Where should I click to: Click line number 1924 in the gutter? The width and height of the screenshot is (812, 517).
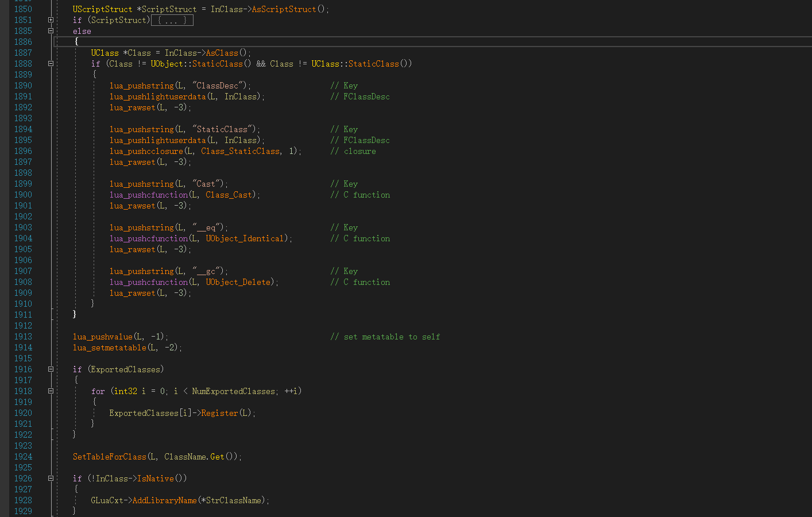point(23,457)
